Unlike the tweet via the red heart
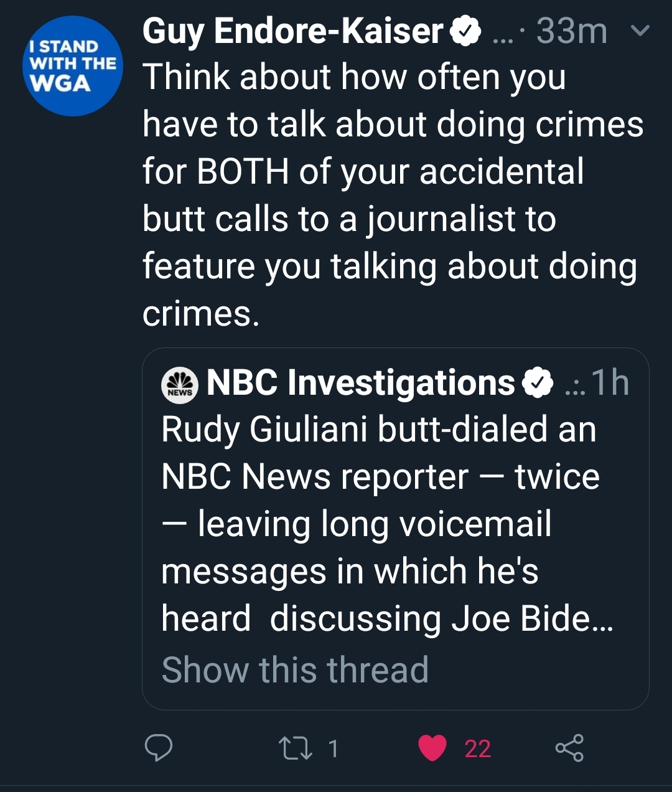This screenshot has height=792, width=672. (432, 748)
